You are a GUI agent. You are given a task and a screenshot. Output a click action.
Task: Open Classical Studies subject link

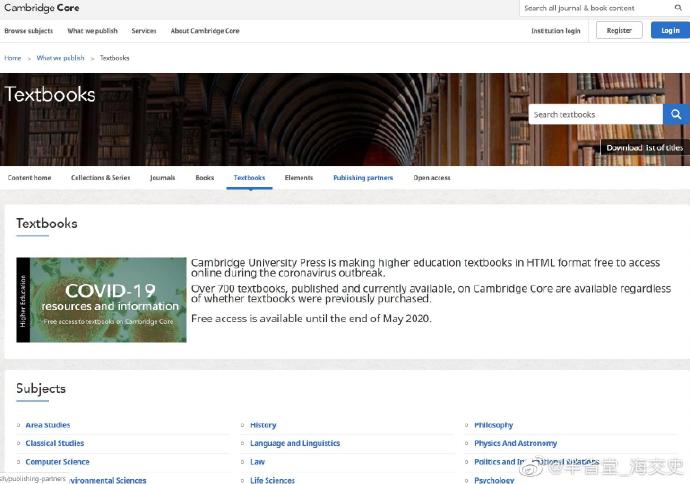(x=55, y=443)
